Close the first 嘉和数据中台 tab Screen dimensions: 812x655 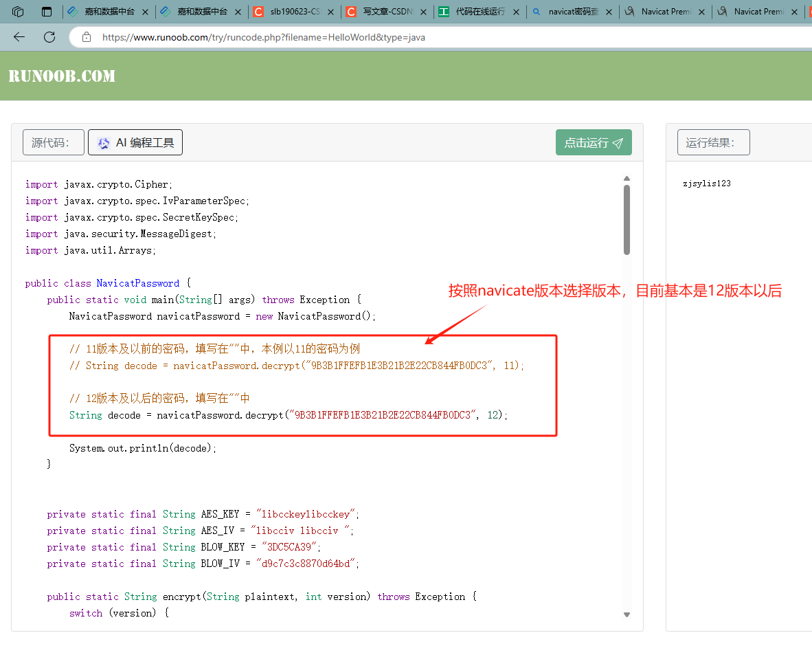pos(145,12)
